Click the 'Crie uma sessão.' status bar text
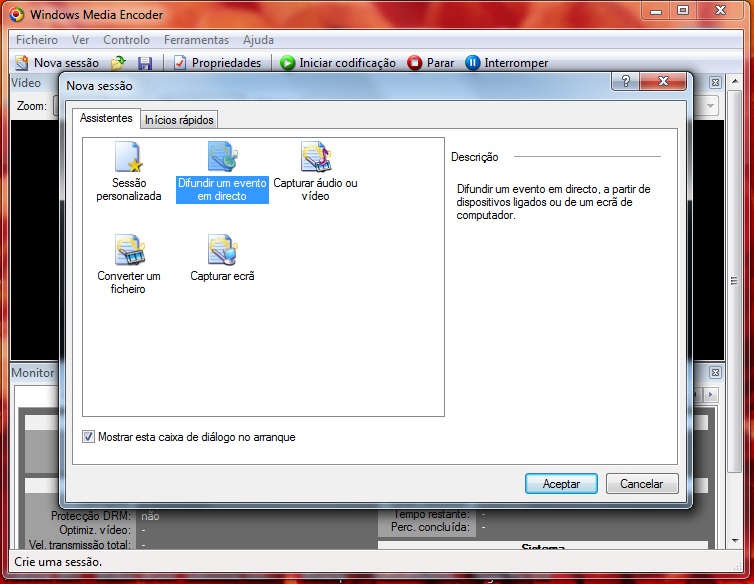Viewport: 754px width, 584px height. click(x=58, y=562)
